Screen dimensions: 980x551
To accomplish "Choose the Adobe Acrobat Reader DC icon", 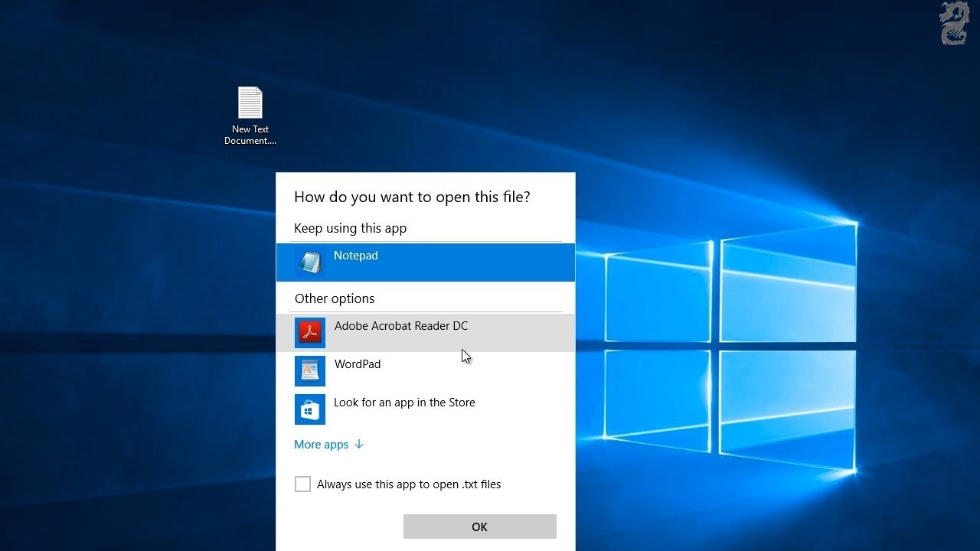I will (x=310, y=333).
